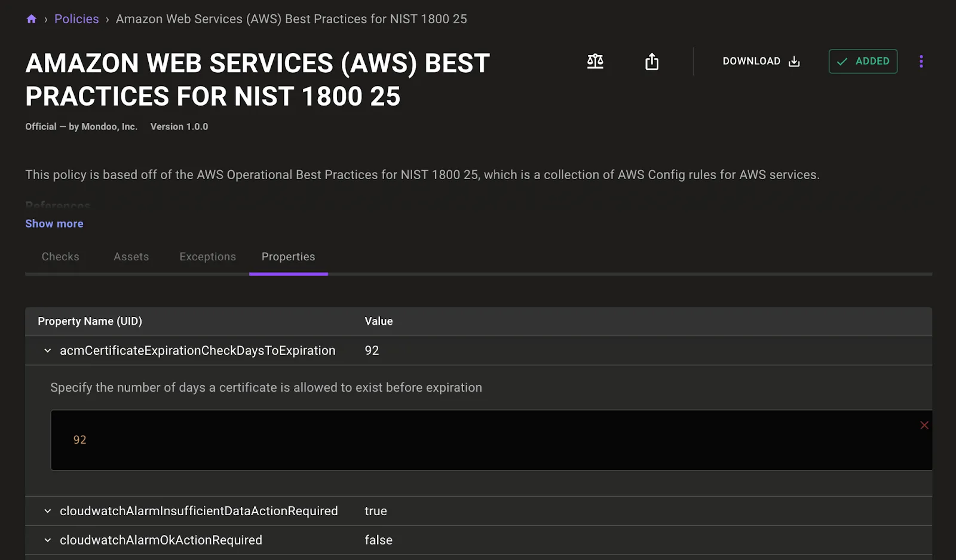The width and height of the screenshot is (956, 560).
Task: Click the Version 1.0.0 label
Action: 179,127
